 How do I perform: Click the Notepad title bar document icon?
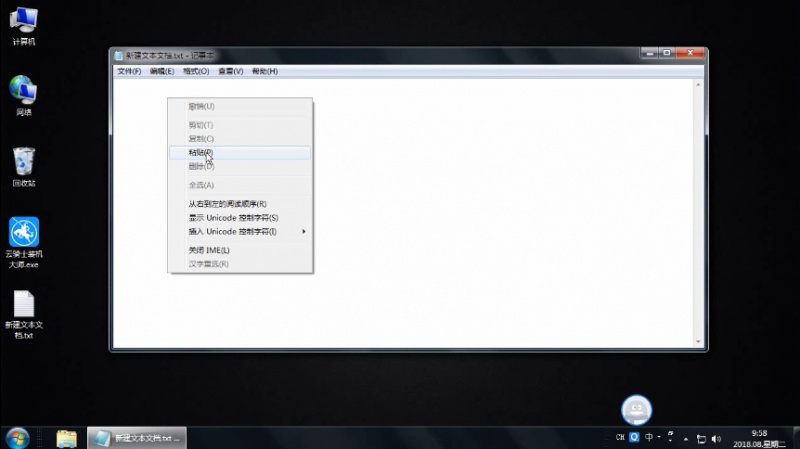tap(118, 55)
